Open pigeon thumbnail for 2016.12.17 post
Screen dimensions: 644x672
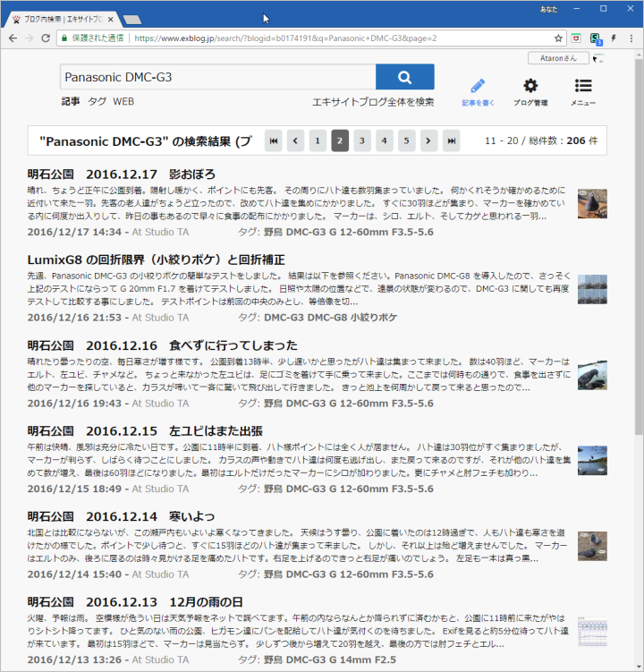(592, 204)
